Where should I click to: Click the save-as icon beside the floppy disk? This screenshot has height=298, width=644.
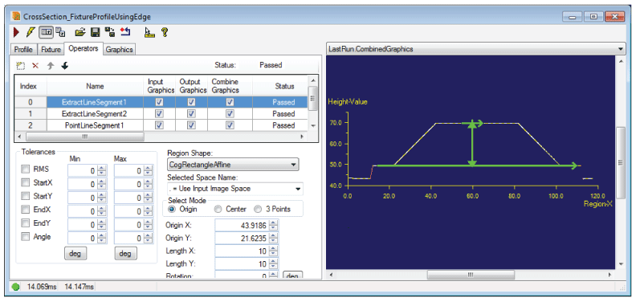click(110, 31)
